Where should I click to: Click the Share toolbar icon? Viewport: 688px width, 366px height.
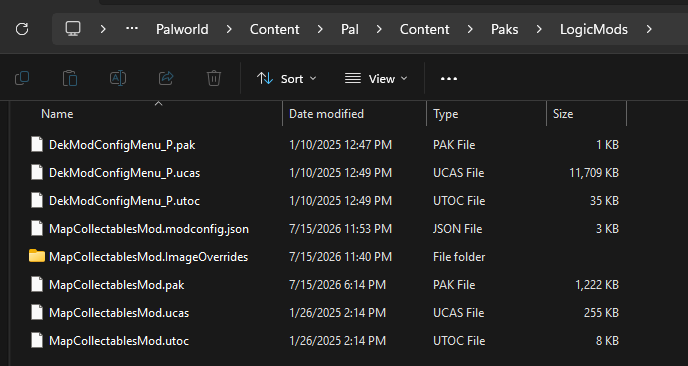166,79
